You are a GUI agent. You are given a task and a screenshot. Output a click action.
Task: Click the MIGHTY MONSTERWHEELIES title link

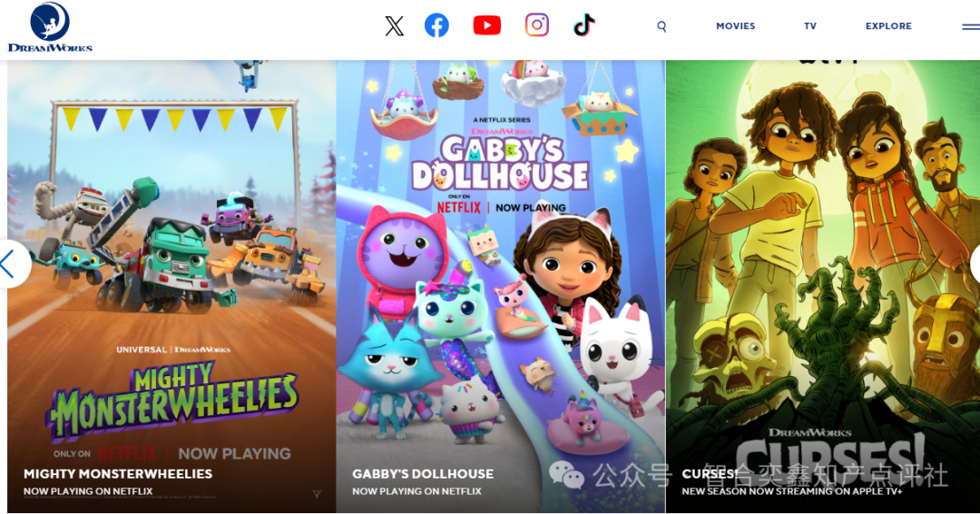pyautogui.click(x=118, y=474)
